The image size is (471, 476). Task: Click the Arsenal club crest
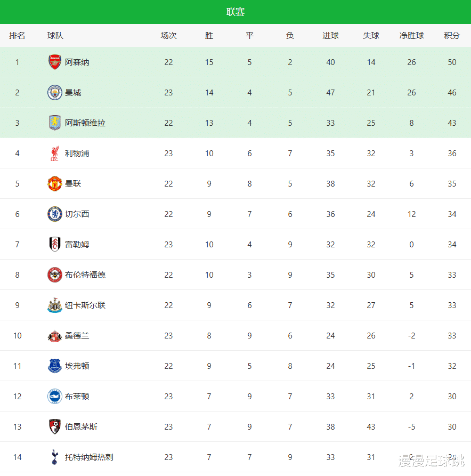(x=54, y=62)
